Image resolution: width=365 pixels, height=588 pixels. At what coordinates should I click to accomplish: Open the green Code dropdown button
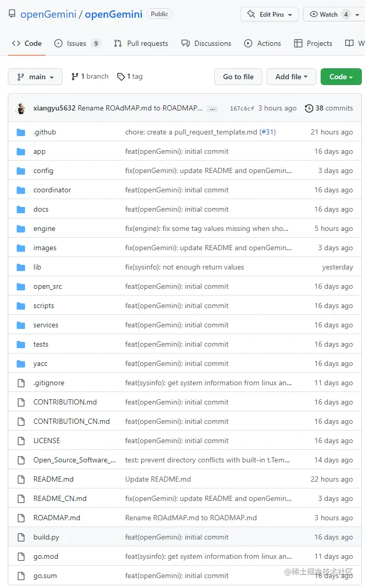click(341, 77)
